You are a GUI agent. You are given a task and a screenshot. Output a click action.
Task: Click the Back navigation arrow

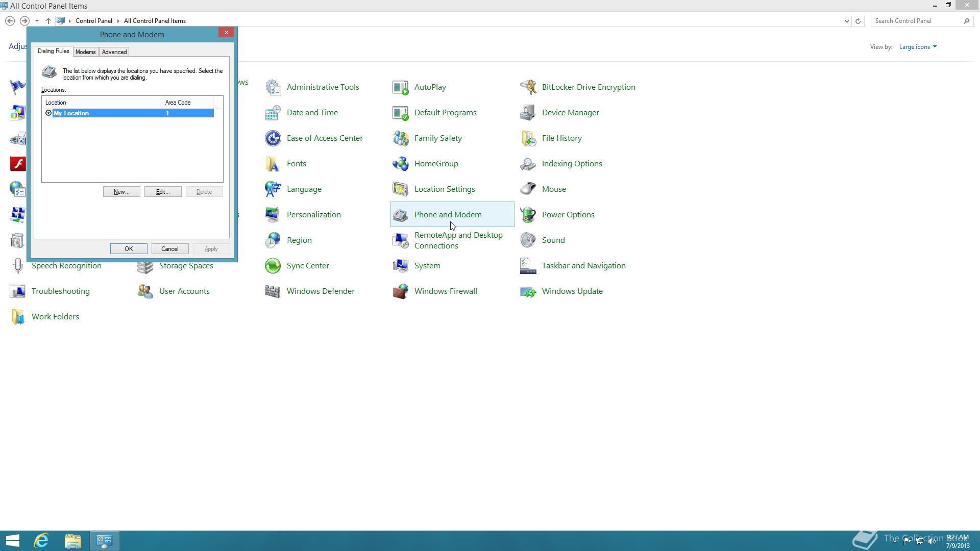point(10,21)
